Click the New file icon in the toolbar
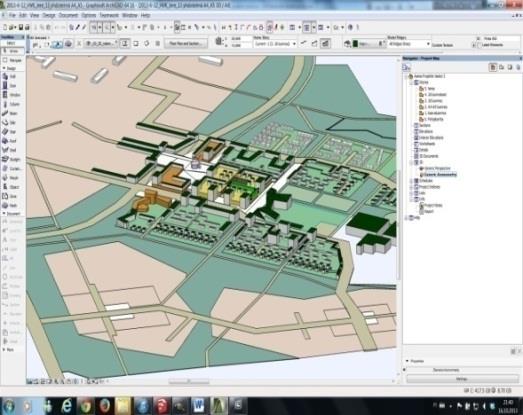Image resolution: width=523 pixels, height=415 pixels. [x=5, y=27]
